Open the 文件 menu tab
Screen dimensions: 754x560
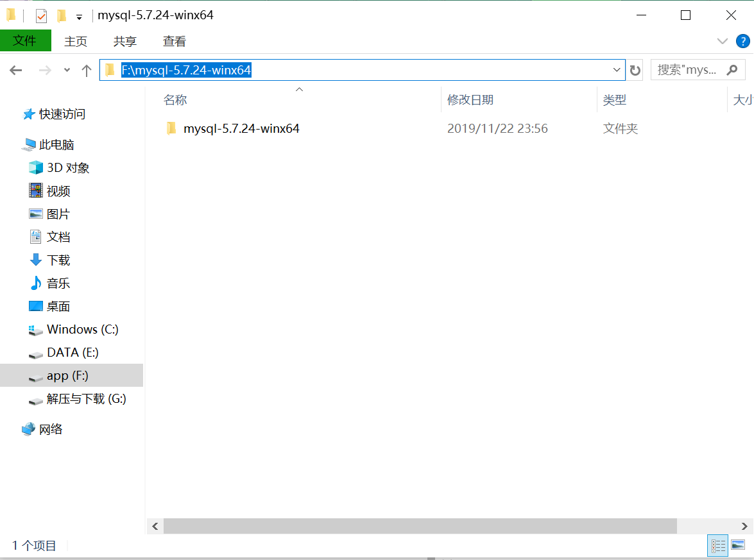pyautogui.click(x=25, y=40)
